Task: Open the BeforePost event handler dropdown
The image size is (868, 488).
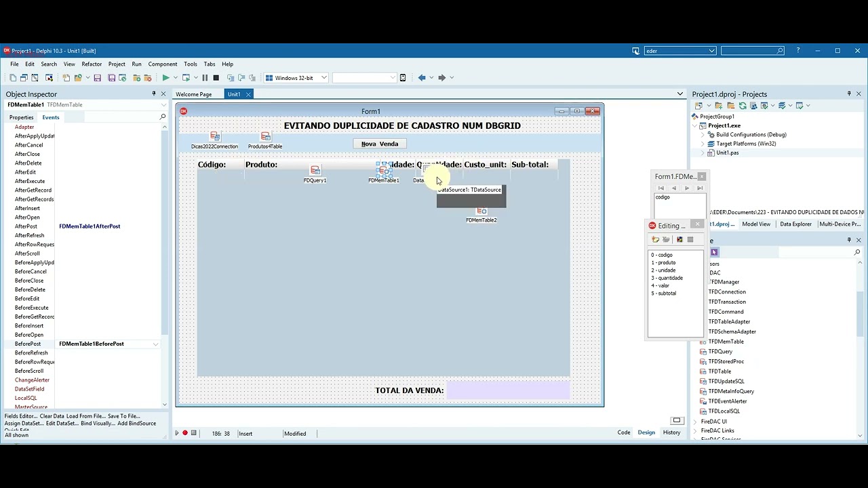Action: pos(156,344)
